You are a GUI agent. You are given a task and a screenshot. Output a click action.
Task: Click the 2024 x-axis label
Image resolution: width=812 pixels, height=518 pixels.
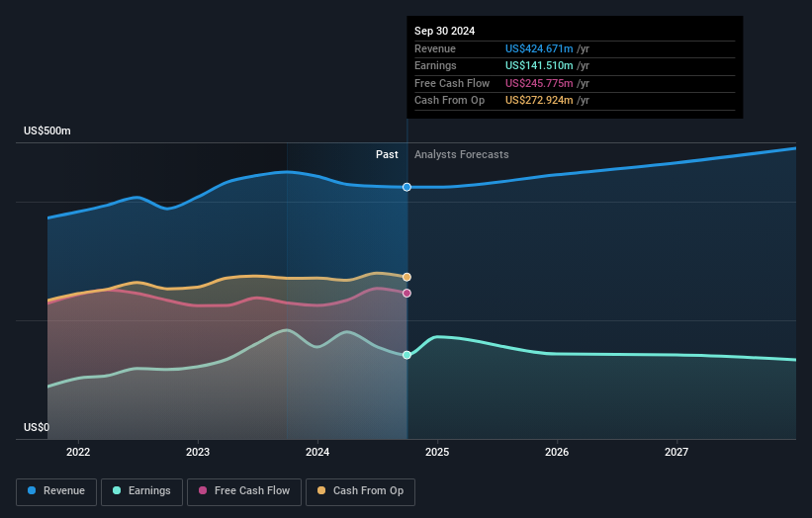(317, 453)
